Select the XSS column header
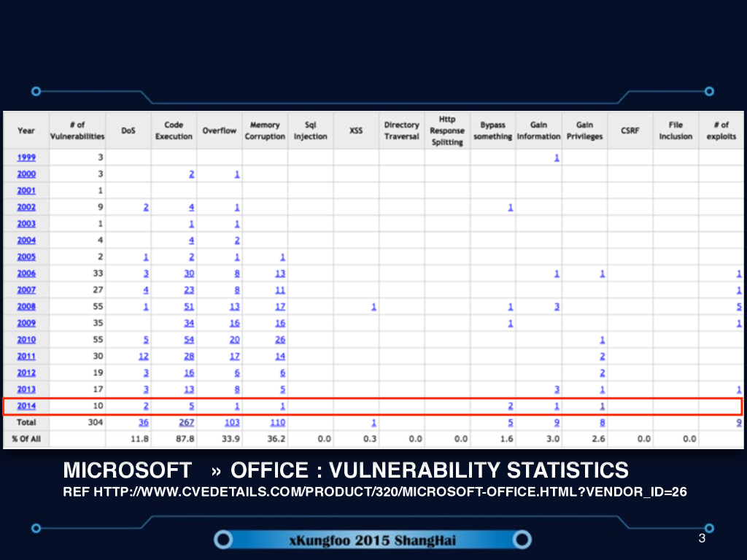The image size is (747, 560). [356, 131]
